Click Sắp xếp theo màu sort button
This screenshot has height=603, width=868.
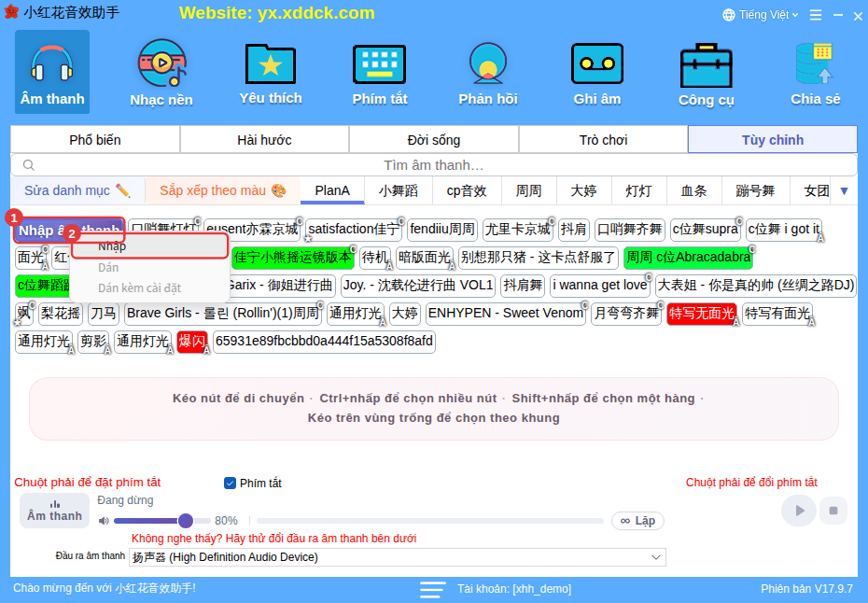(x=222, y=191)
